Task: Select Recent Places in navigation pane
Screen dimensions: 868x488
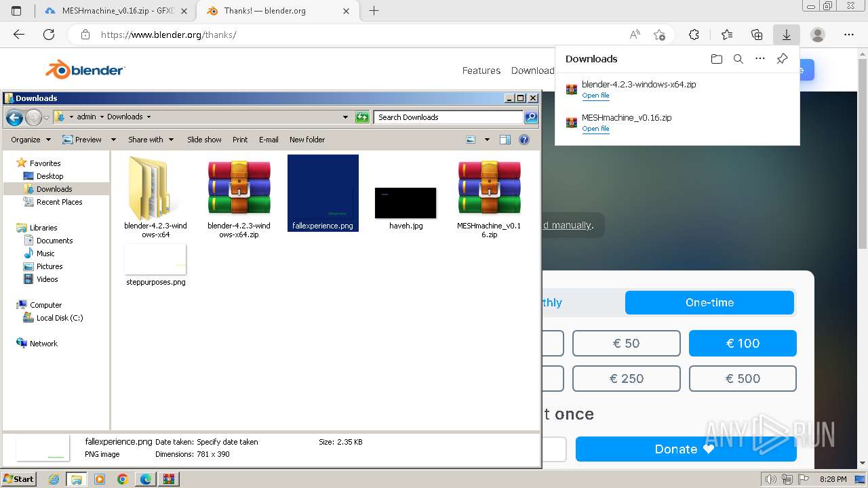Action: pos(59,202)
